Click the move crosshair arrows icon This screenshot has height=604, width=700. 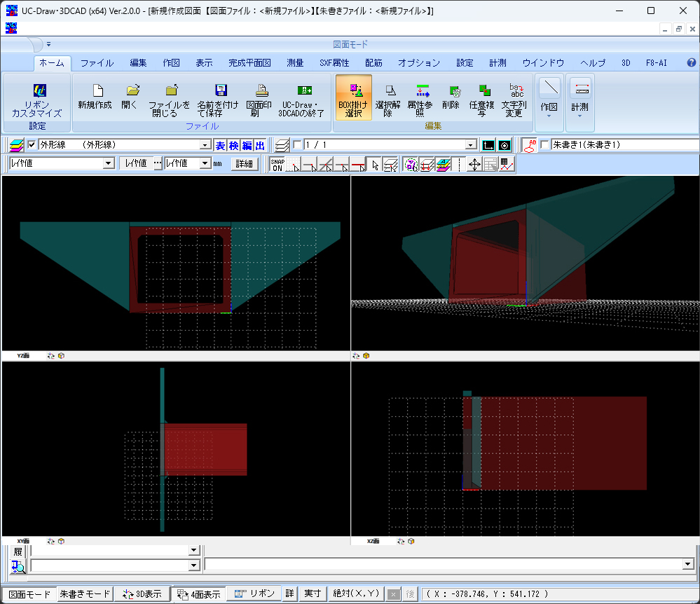pyautogui.click(x=474, y=164)
